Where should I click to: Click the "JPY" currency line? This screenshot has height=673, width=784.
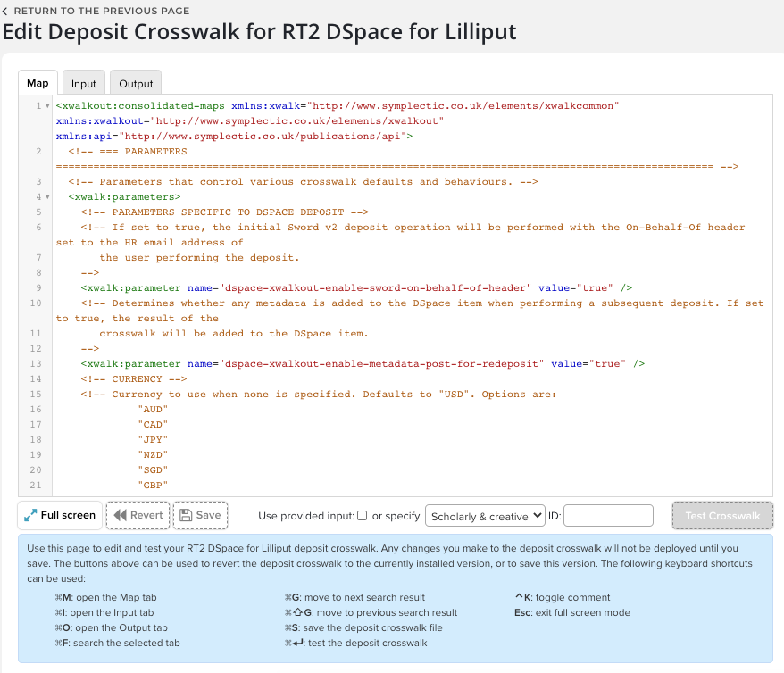[153, 440]
